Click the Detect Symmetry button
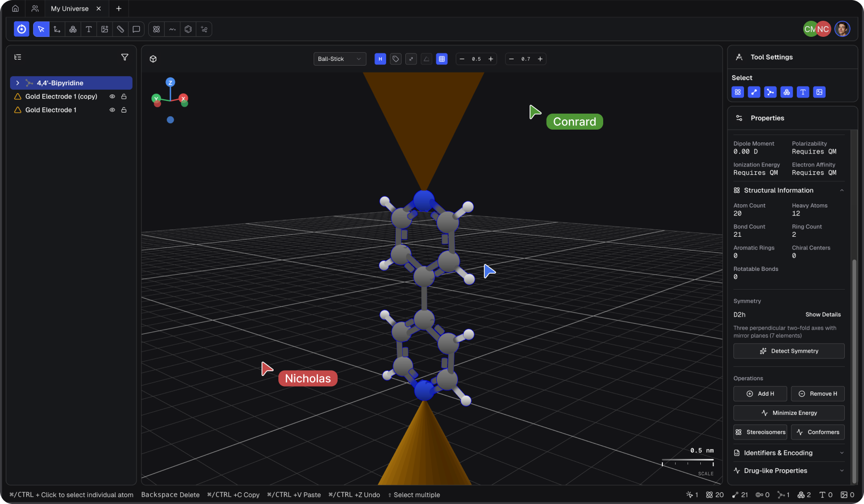Image resolution: width=864 pixels, height=504 pixels. pos(788,351)
